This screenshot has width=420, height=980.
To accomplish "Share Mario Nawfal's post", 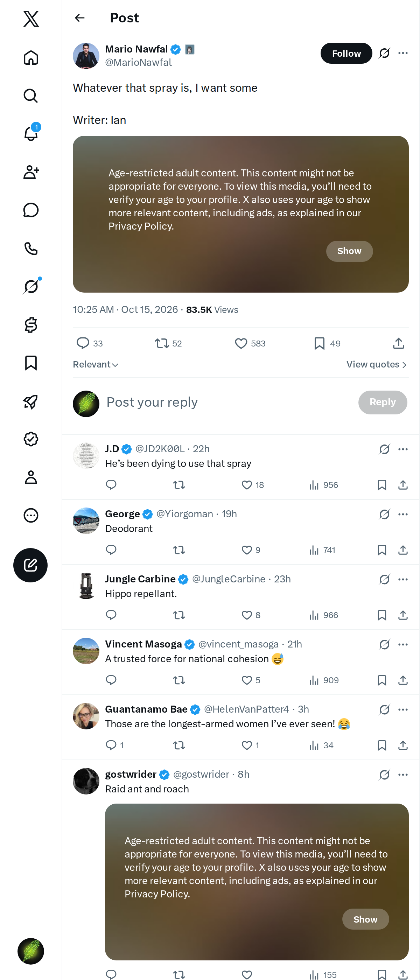I will click(x=398, y=344).
